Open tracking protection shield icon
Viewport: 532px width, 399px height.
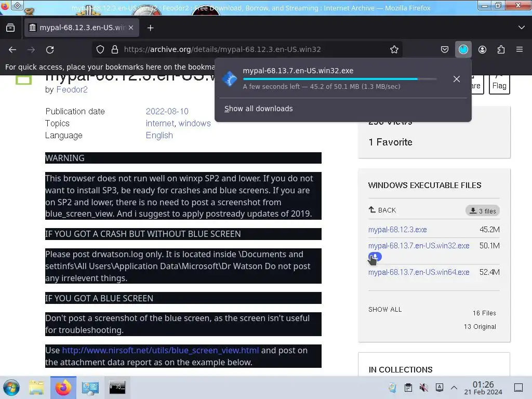click(100, 49)
